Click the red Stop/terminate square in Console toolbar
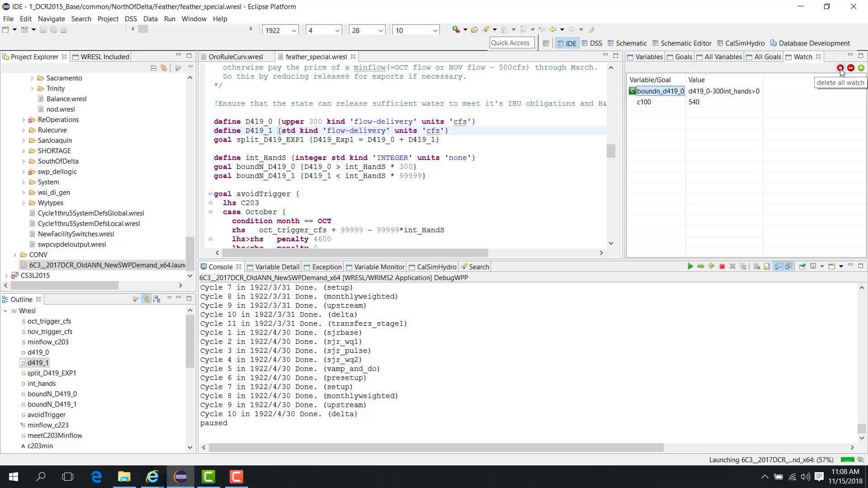868x488 pixels. pyautogui.click(x=722, y=267)
